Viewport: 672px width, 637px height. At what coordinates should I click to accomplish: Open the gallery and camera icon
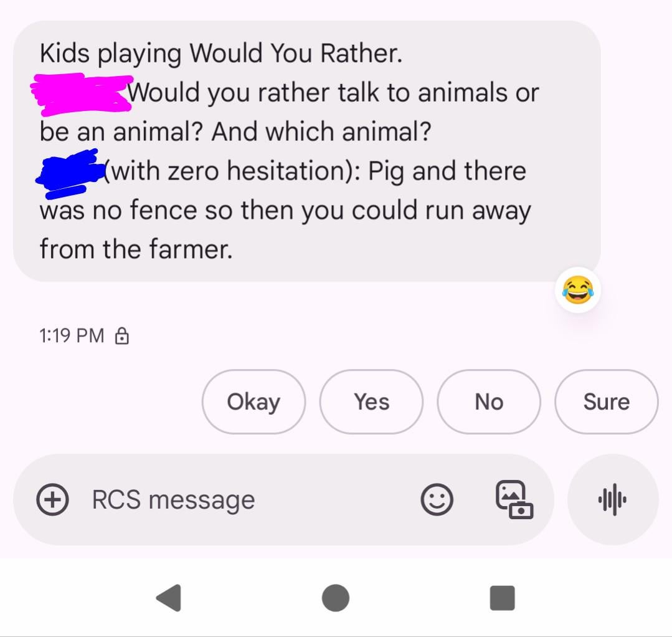[514, 500]
